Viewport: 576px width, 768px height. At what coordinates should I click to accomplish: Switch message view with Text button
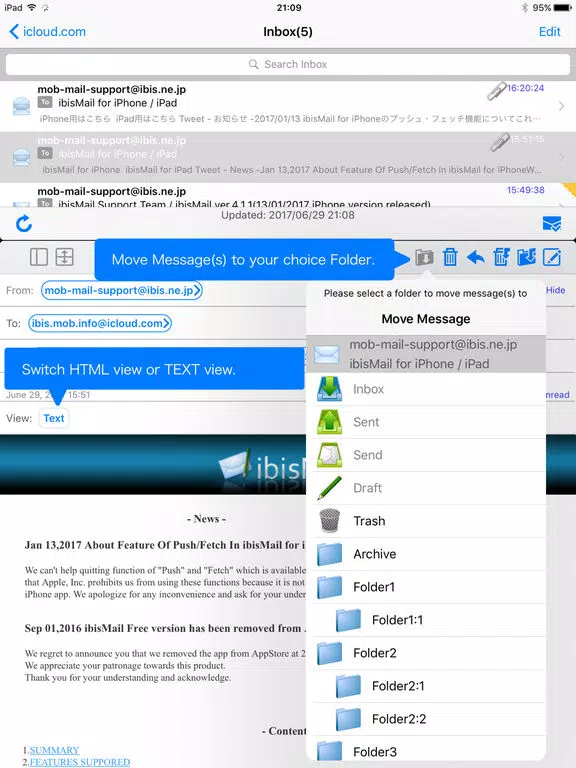(54, 418)
